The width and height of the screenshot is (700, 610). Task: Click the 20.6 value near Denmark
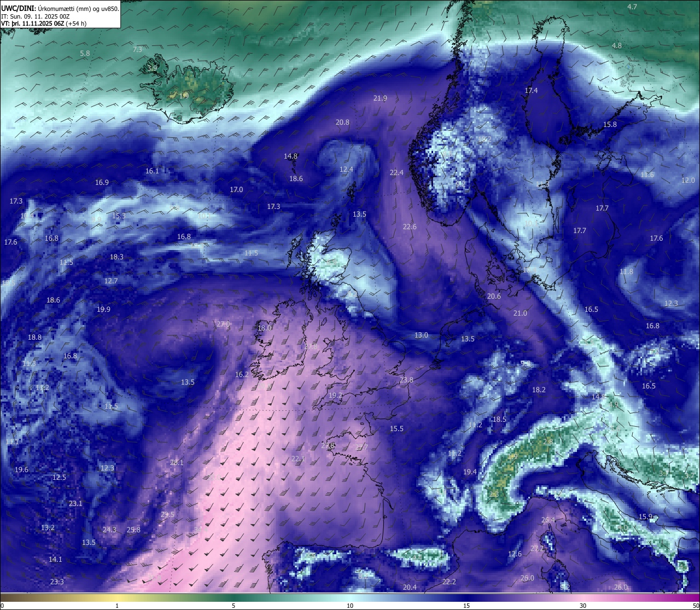click(x=494, y=297)
